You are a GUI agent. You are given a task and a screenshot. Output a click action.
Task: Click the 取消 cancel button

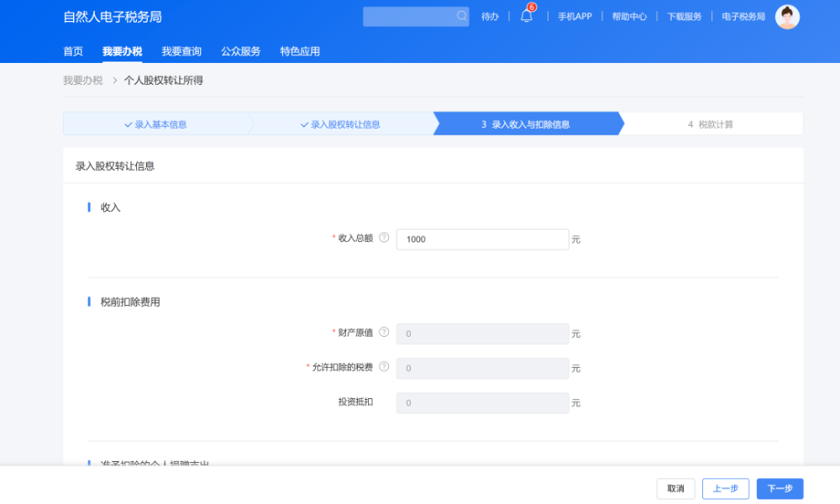[x=675, y=488]
